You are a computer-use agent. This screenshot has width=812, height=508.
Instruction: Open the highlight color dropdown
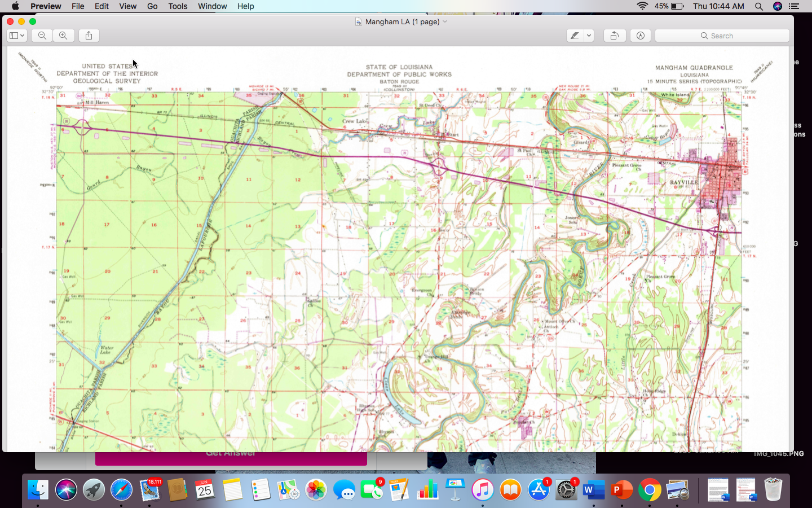(x=589, y=35)
